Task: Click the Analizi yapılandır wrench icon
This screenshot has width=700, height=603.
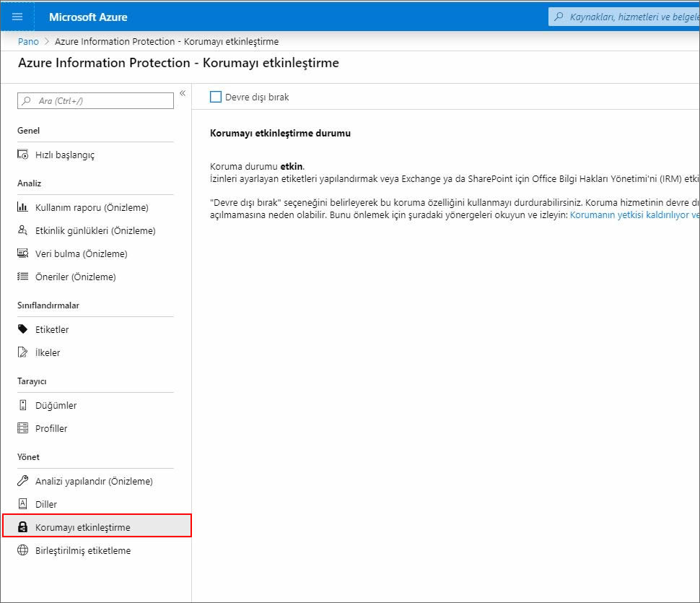Action: click(x=23, y=481)
